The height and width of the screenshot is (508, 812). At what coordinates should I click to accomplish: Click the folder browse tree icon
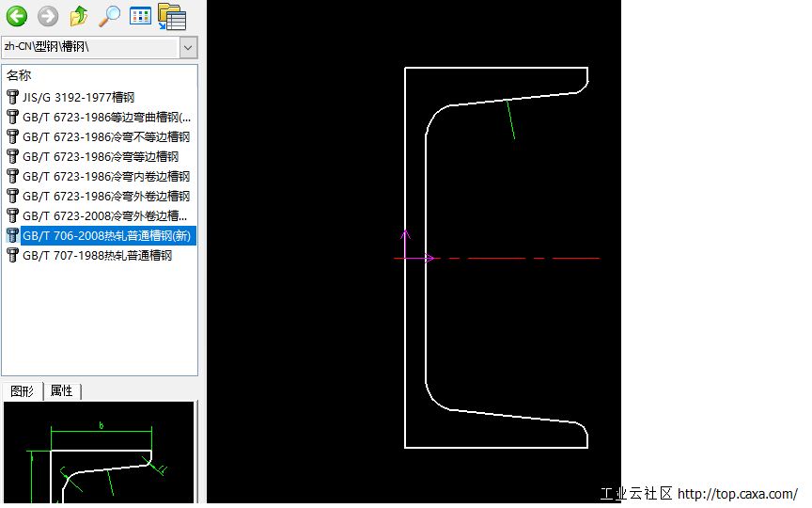click(172, 16)
